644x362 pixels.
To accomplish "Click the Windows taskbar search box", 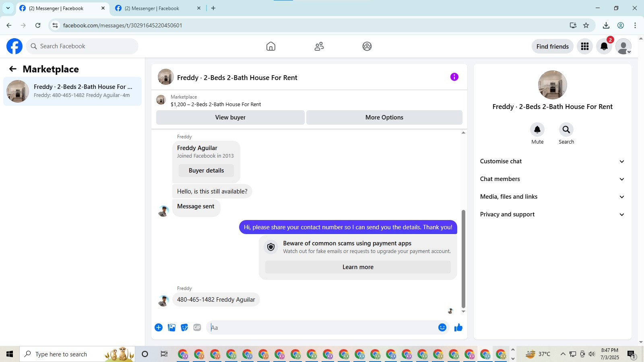I will 77,354.
